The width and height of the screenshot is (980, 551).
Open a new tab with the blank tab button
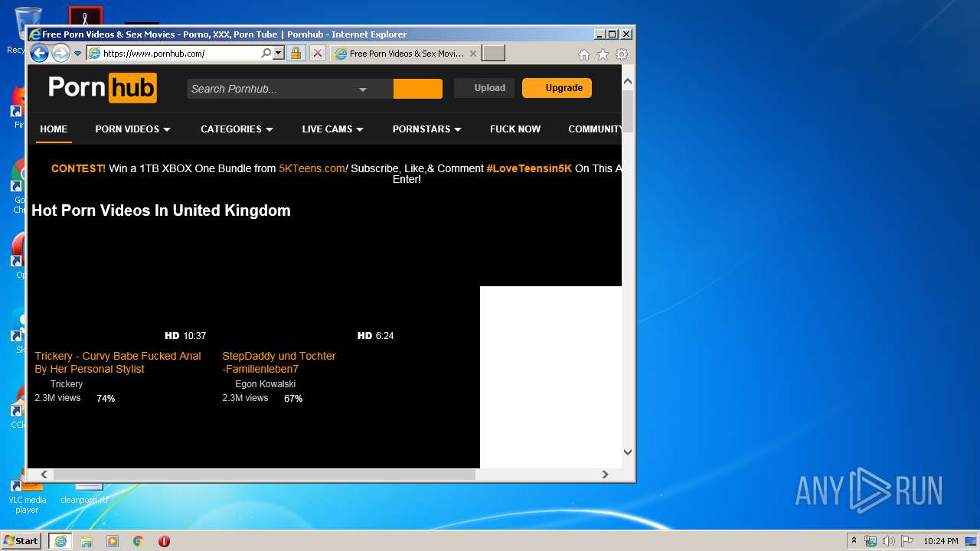[x=494, y=54]
